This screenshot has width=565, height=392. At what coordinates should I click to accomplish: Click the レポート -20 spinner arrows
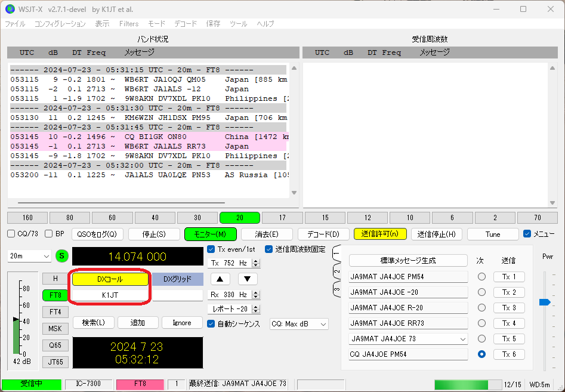[256, 309]
